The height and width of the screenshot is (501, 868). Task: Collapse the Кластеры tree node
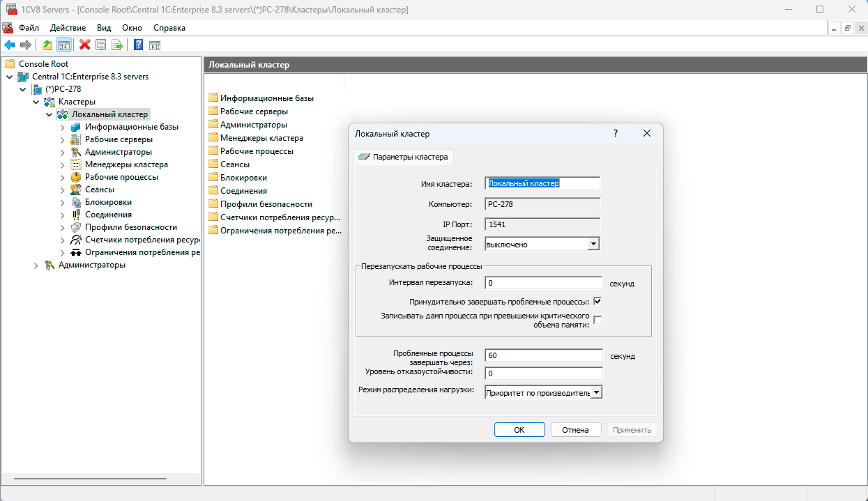(x=36, y=102)
